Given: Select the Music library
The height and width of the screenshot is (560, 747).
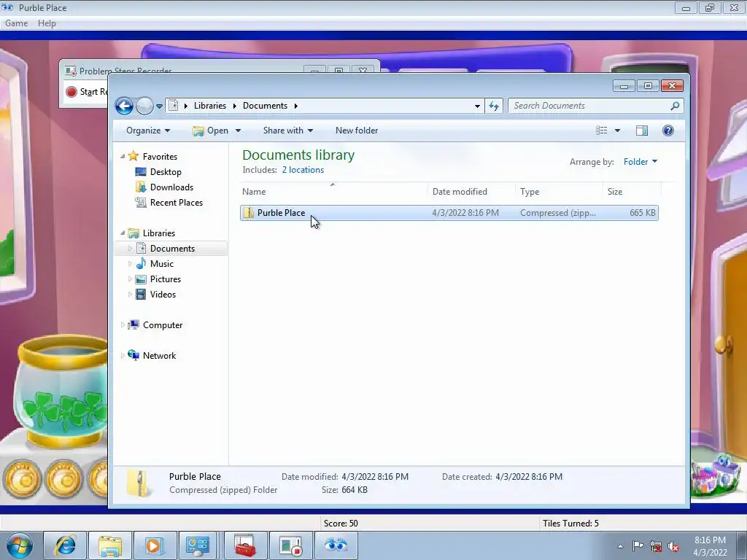Looking at the screenshot, I should click(161, 264).
